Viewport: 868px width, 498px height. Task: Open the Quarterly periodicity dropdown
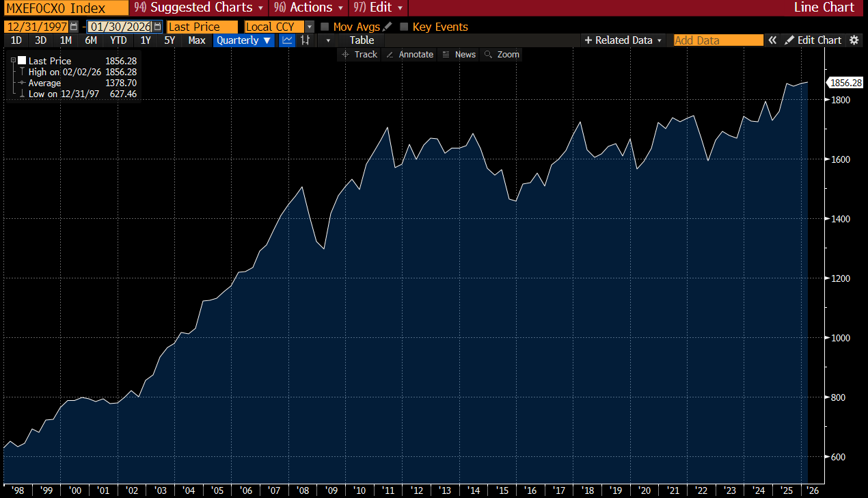click(x=243, y=40)
